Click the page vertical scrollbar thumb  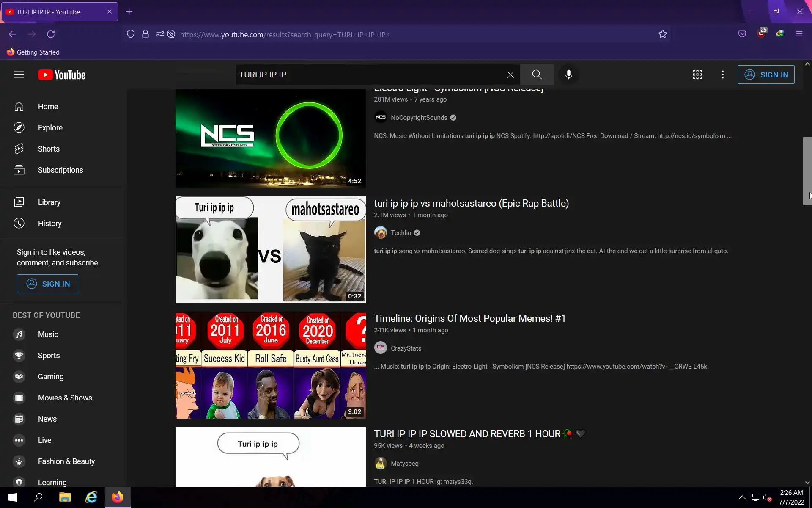[807, 171]
